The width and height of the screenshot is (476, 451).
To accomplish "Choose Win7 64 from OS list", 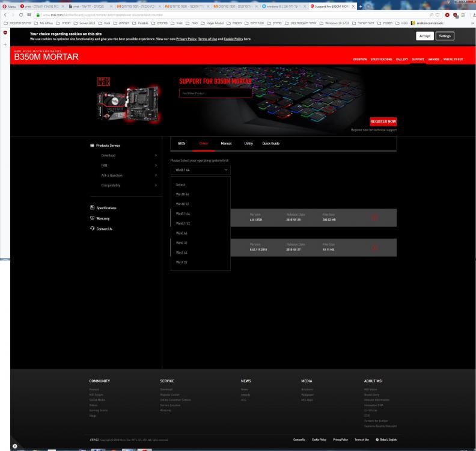I will pyautogui.click(x=201, y=253).
